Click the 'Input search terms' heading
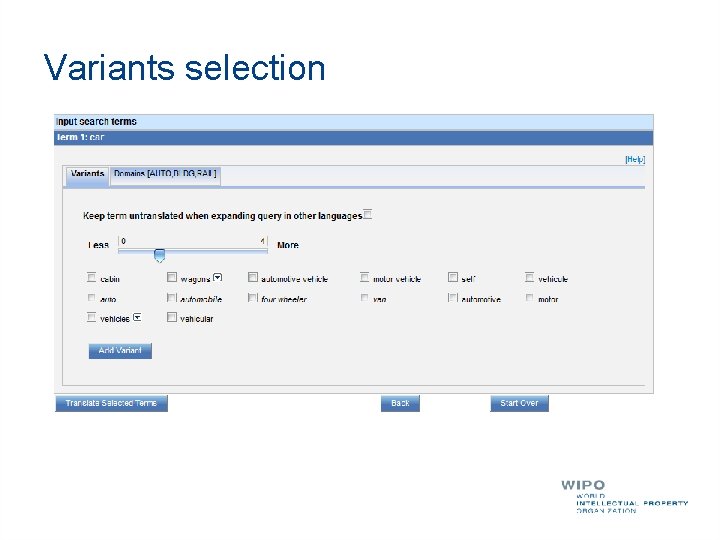This screenshot has height=540, width=720. (96, 122)
